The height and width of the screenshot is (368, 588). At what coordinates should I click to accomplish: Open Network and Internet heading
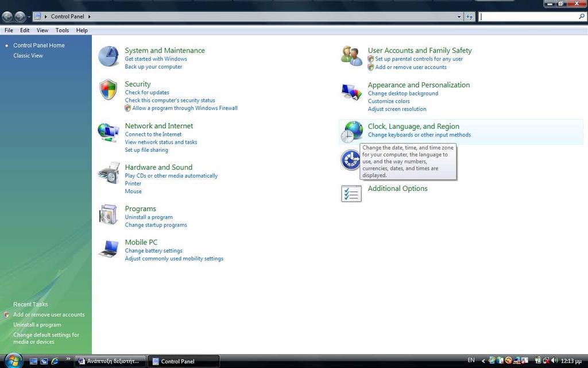[x=159, y=126]
